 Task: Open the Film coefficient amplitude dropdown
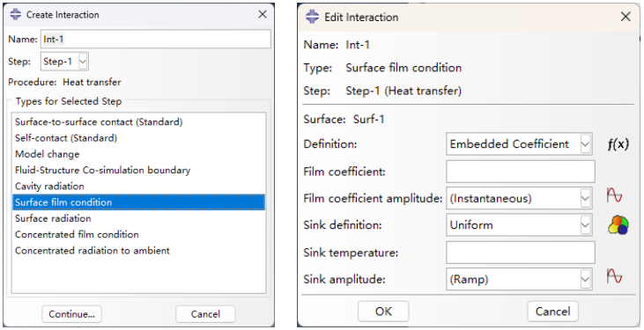pyautogui.click(x=519, y=199)
